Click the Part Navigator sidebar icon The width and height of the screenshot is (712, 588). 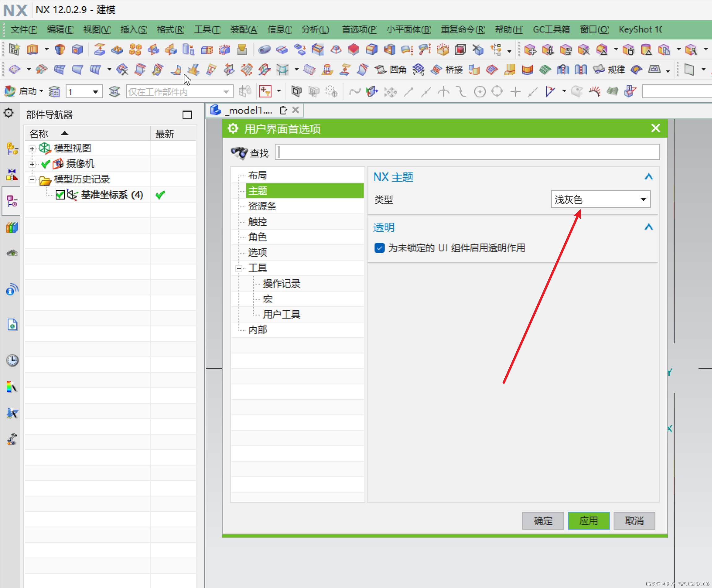12,201
